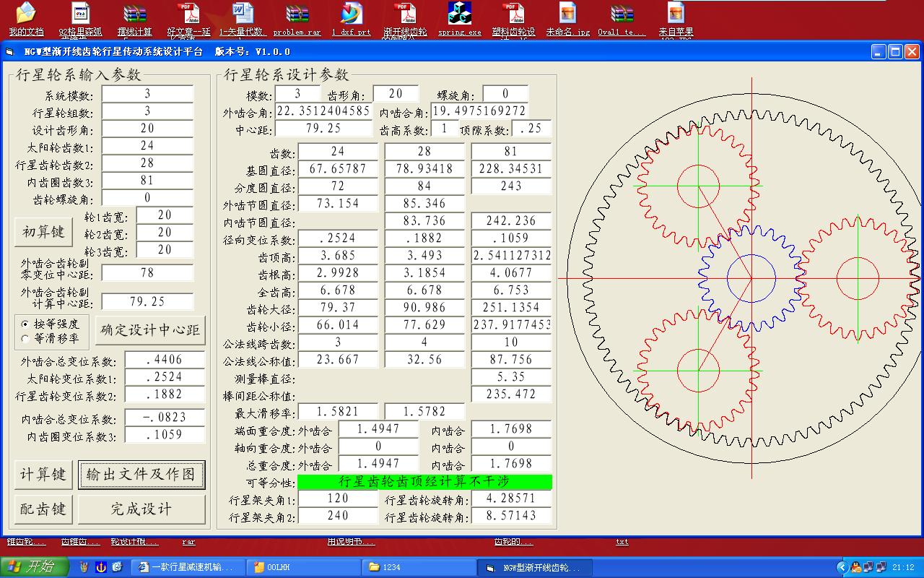Click the 内啮合角 value 19.4975169272
Image resolution: width=924 pixels, height=578 pixels.
[480, 111]
